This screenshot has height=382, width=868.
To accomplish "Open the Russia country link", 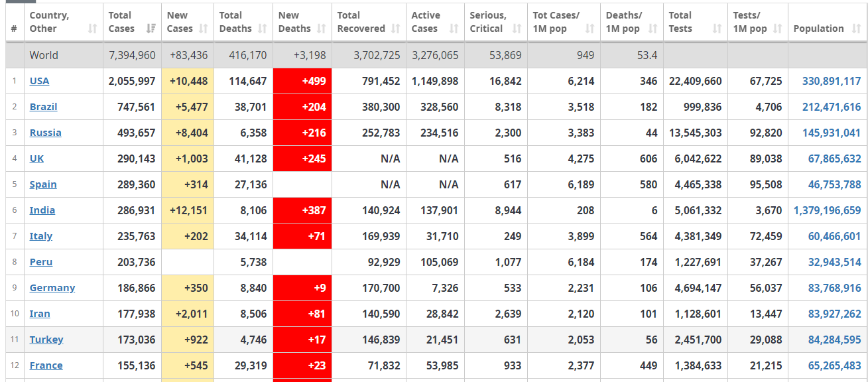I will [x=45, y=133].
